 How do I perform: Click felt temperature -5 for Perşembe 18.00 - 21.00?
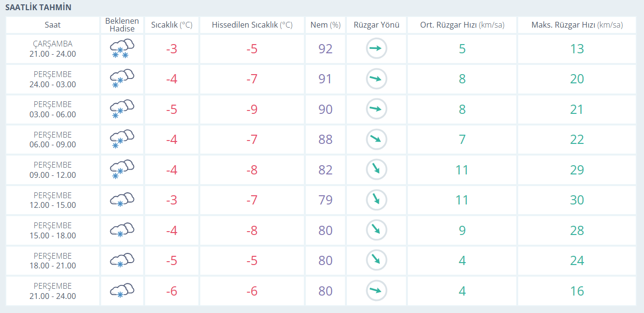252,261
